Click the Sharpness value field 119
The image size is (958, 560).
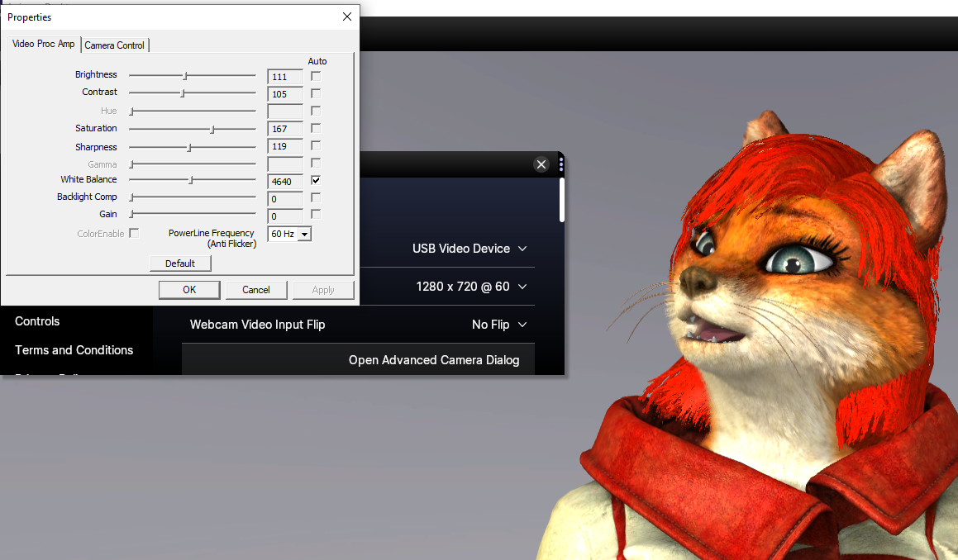[285, 146]
